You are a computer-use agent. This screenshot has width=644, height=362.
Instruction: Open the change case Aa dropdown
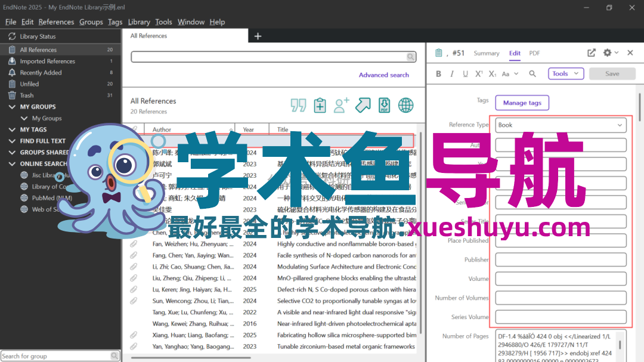510,73
